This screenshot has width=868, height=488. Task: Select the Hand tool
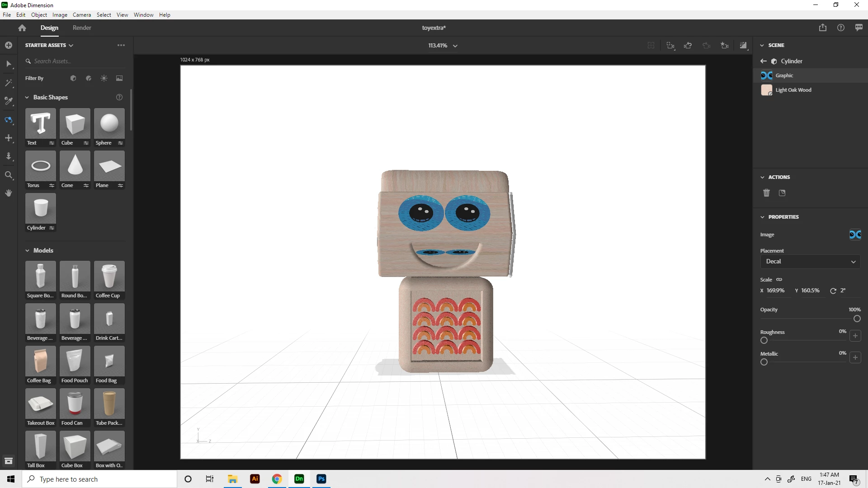tap(9, 193)
